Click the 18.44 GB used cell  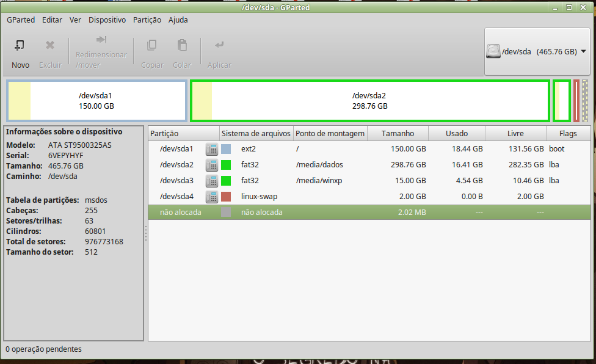point(467,149)
